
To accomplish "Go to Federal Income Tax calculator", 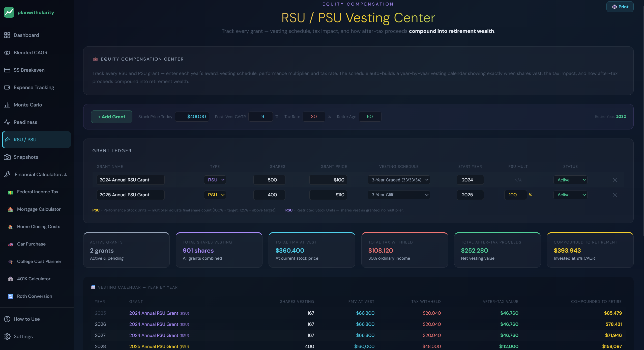I will (x=38, y=192).
